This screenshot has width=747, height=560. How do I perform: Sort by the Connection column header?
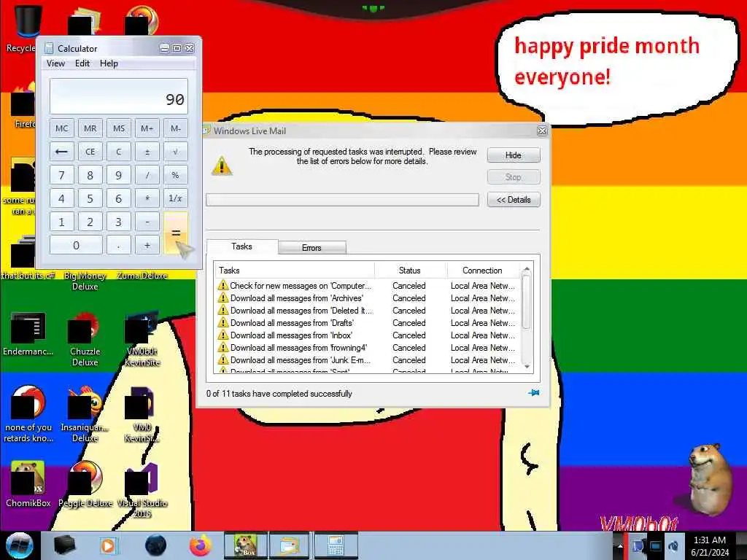483,271
